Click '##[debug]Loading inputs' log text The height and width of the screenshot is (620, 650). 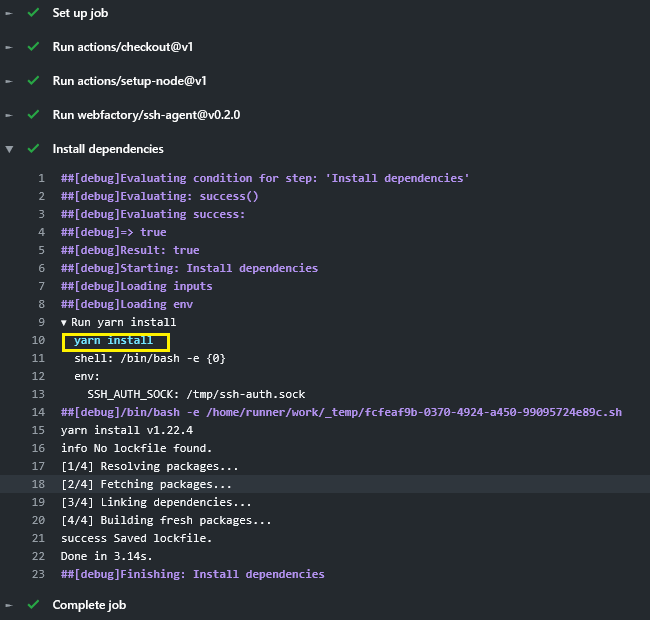coord(137,286)
